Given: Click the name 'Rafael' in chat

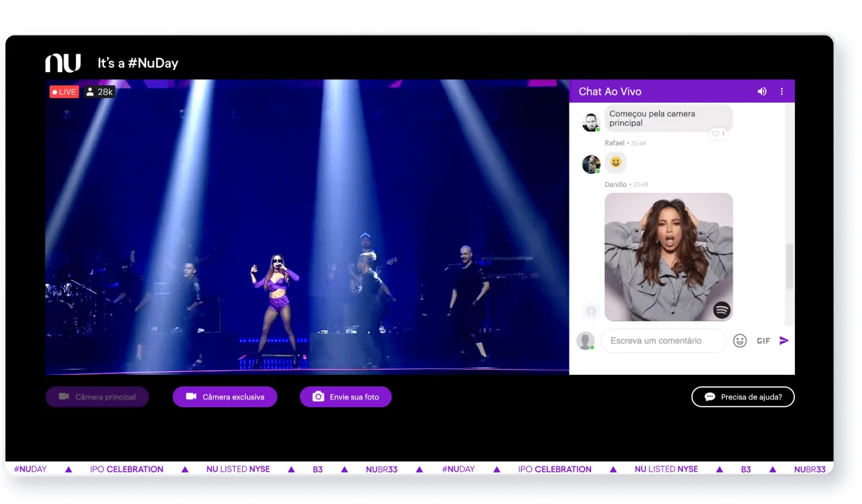Looking at the screenshot, I should (615, 143).
